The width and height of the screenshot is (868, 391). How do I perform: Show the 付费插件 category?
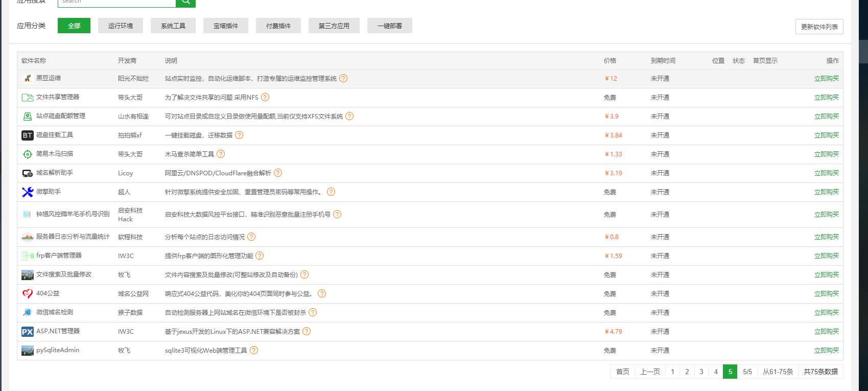pyautogui.click(x=278, y=26)
